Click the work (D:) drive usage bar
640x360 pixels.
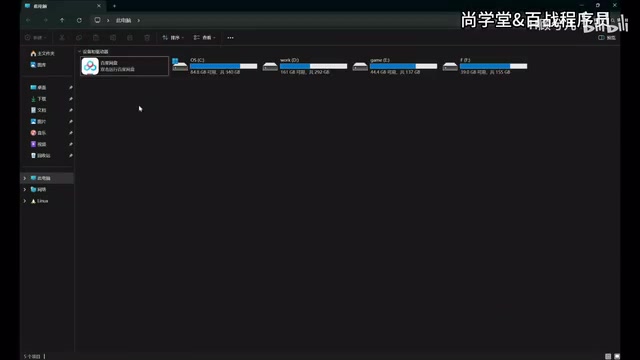tap(313, 66)
